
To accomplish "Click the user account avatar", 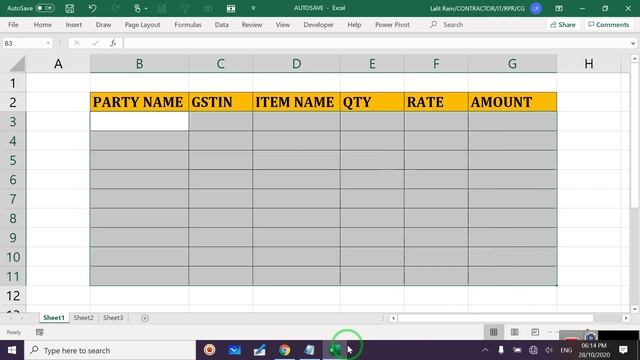I will (x=536, y=8).
